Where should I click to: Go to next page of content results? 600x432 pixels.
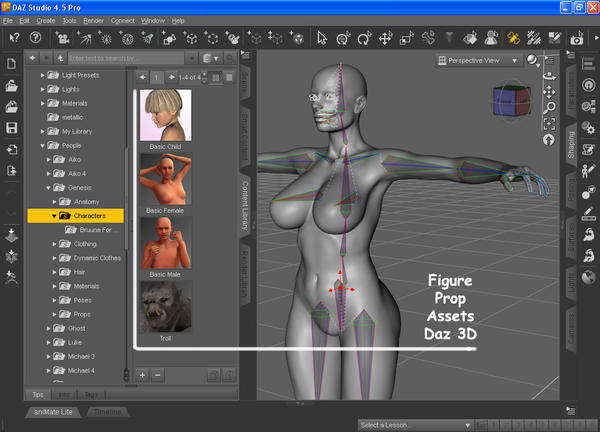coord(171,77)
